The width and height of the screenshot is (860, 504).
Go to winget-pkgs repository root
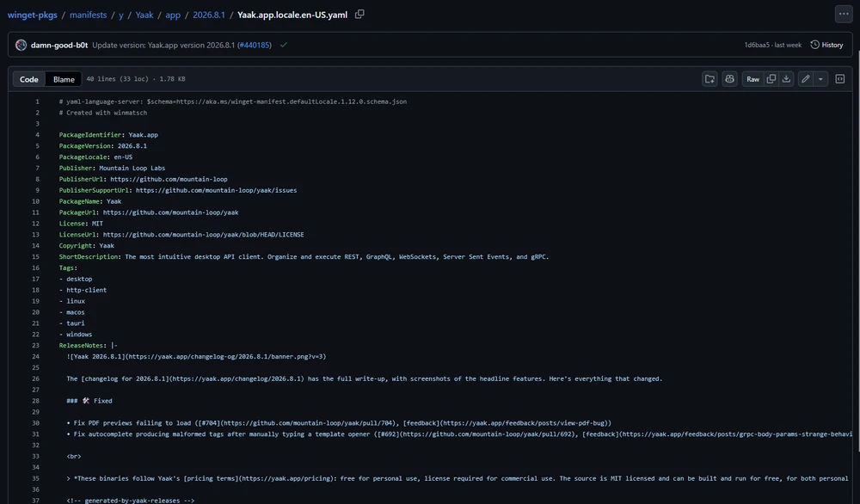33,15
